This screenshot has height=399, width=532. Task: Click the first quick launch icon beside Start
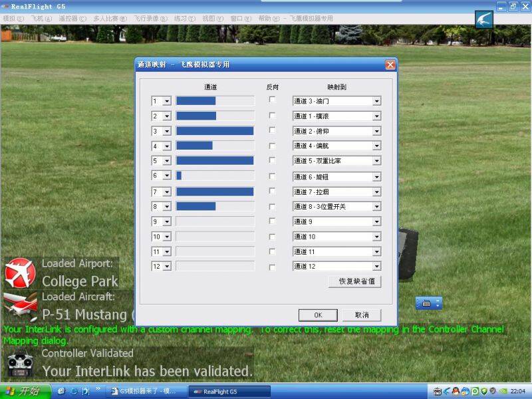[61, 391]
